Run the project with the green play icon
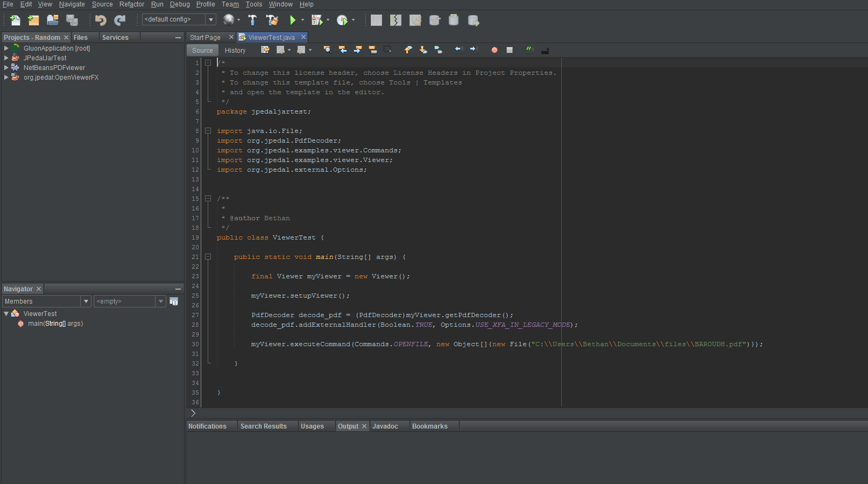 point(292,20)
